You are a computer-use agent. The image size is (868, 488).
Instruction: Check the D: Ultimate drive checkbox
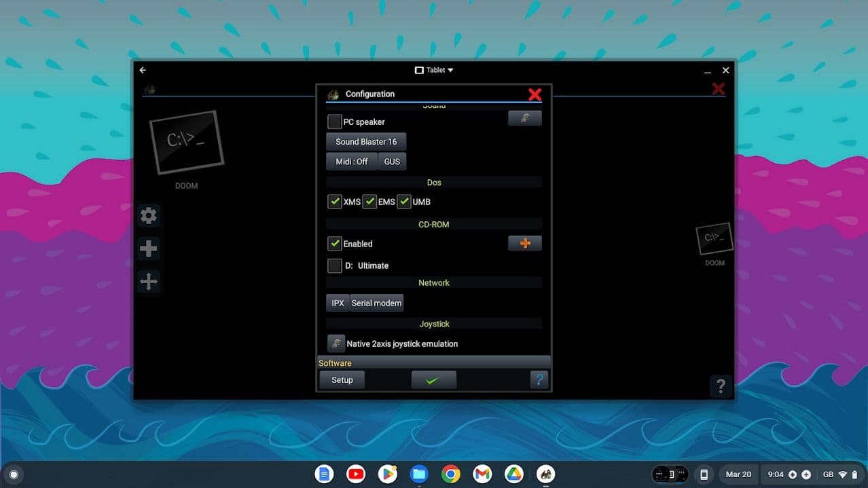pyautogui.click(x=334, y=265)
